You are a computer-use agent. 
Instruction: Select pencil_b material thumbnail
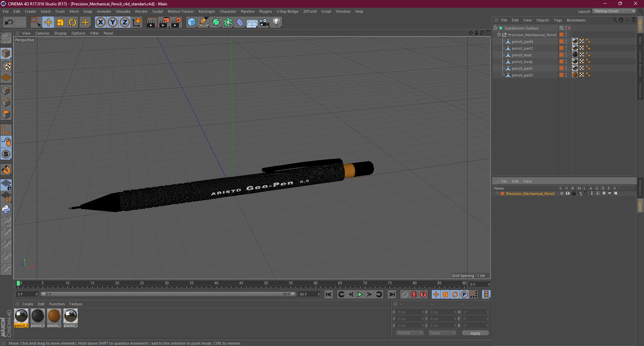click(21, 318)
